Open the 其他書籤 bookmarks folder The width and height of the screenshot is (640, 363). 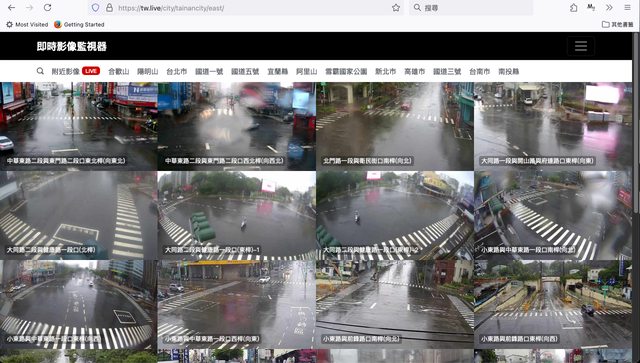point(618,24)
